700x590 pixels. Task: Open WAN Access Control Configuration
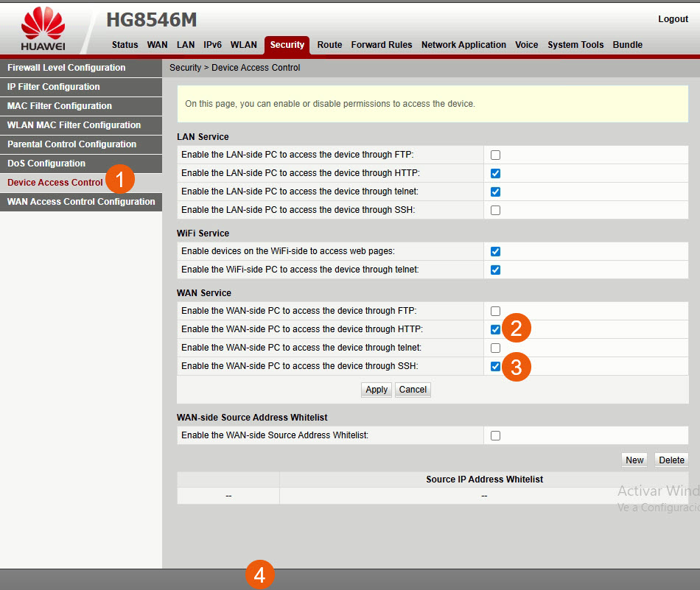pyautogui.click(x=81, y=202)
